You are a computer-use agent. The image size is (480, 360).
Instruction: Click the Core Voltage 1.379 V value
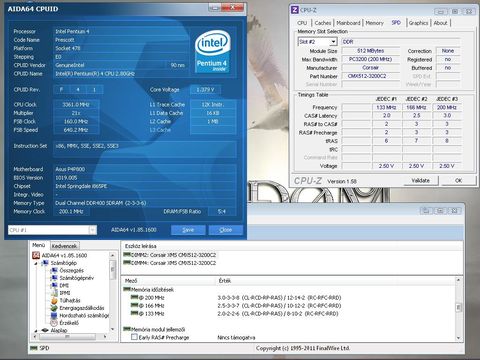click(205, 90)
